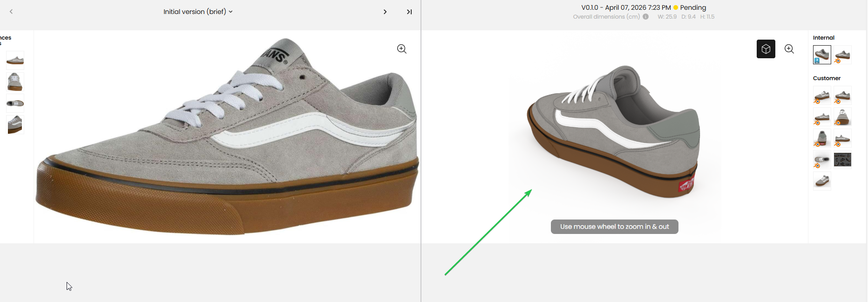Show overall dimensions info icon
Viewport: 868px width, 302px height.
[x=645, y=17]
